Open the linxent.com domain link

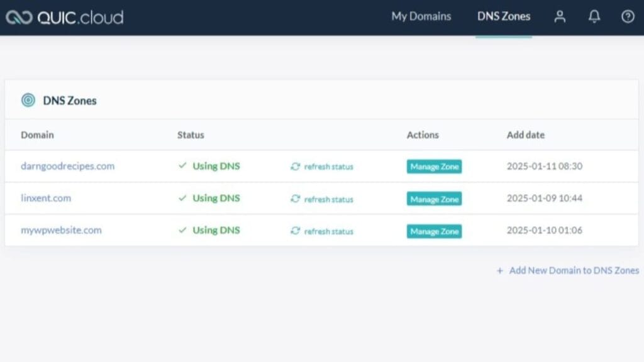[x=46, y=198]
